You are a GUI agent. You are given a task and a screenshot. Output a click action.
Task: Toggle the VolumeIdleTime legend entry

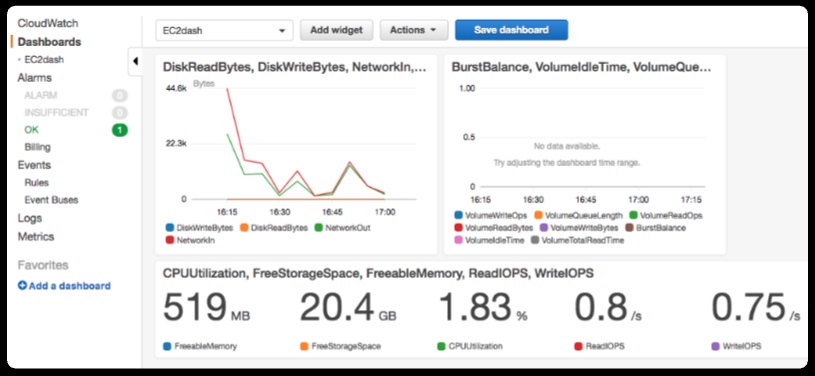[x=489, y=240]
